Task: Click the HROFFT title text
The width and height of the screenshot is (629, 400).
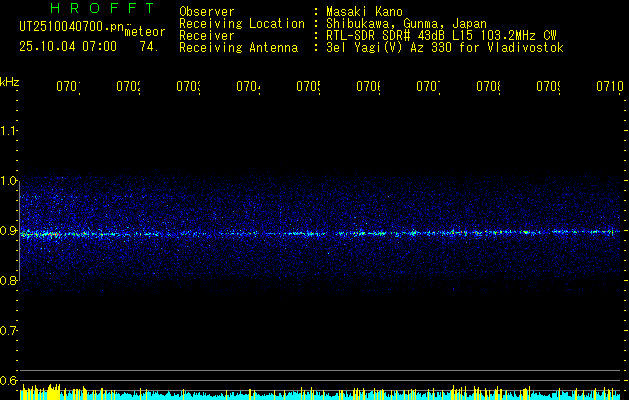Action: click(x=103, y=8)
